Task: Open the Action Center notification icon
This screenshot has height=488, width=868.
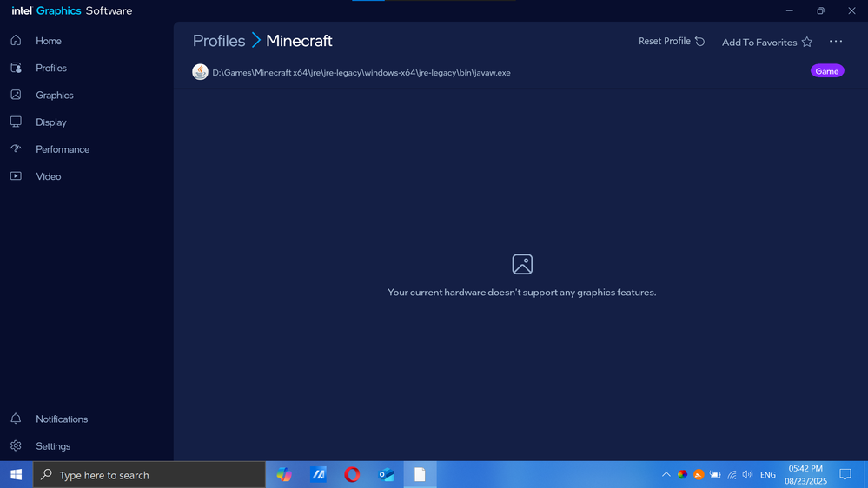Action: [845, 475]
